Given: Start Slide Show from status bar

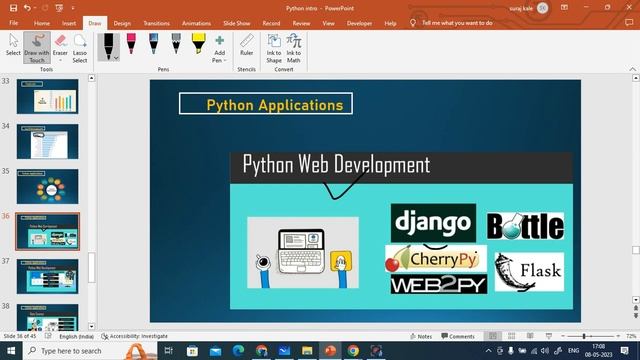Looking at the screenshot, I should tap(549, 336).
